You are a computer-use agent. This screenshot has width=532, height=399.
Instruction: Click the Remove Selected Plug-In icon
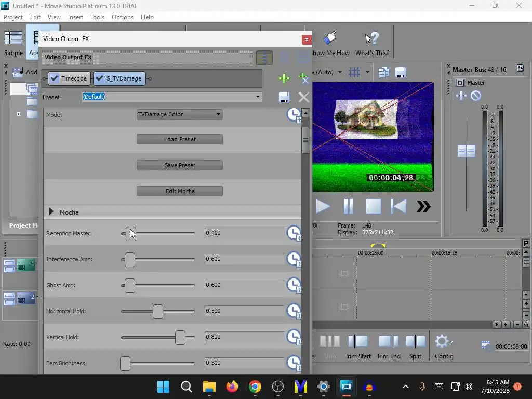pos(303,78)
